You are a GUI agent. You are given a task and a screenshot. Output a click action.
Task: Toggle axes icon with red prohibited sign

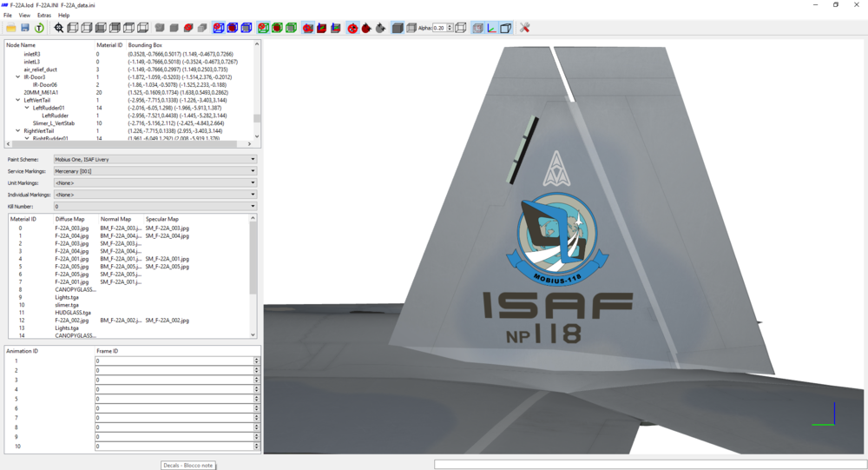(x=308, y=28)
